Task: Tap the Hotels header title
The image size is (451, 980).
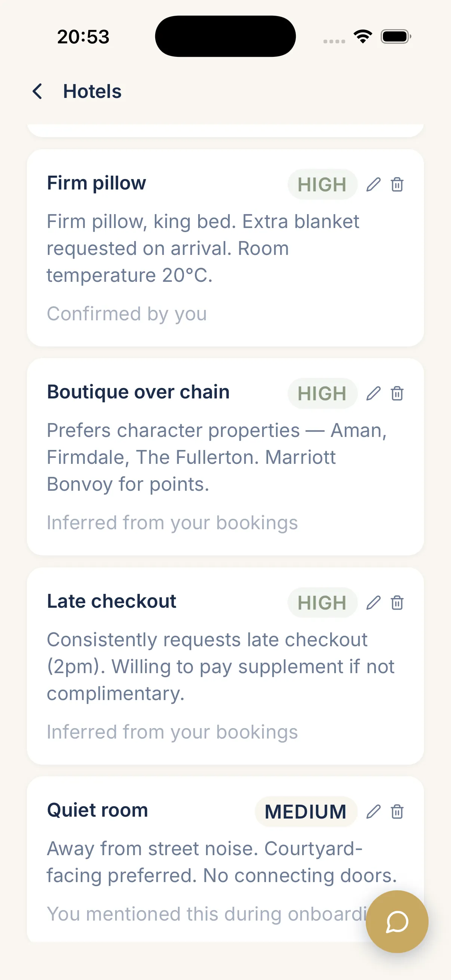Action: (x=92, y=91)
